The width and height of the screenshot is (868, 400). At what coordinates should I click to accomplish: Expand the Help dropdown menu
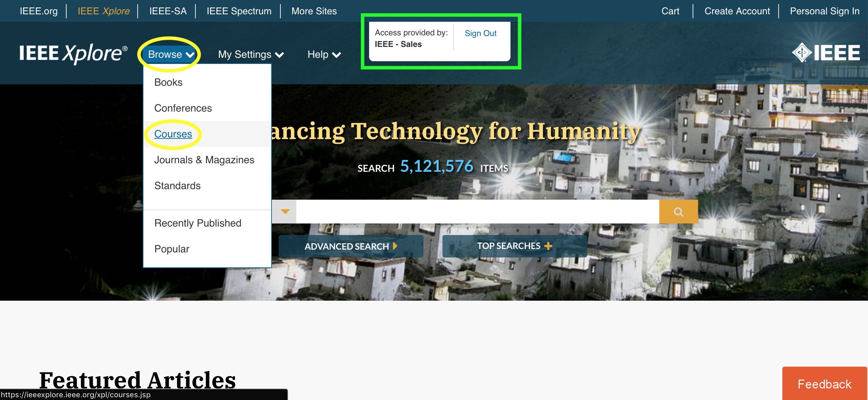(x=323, y=54)
